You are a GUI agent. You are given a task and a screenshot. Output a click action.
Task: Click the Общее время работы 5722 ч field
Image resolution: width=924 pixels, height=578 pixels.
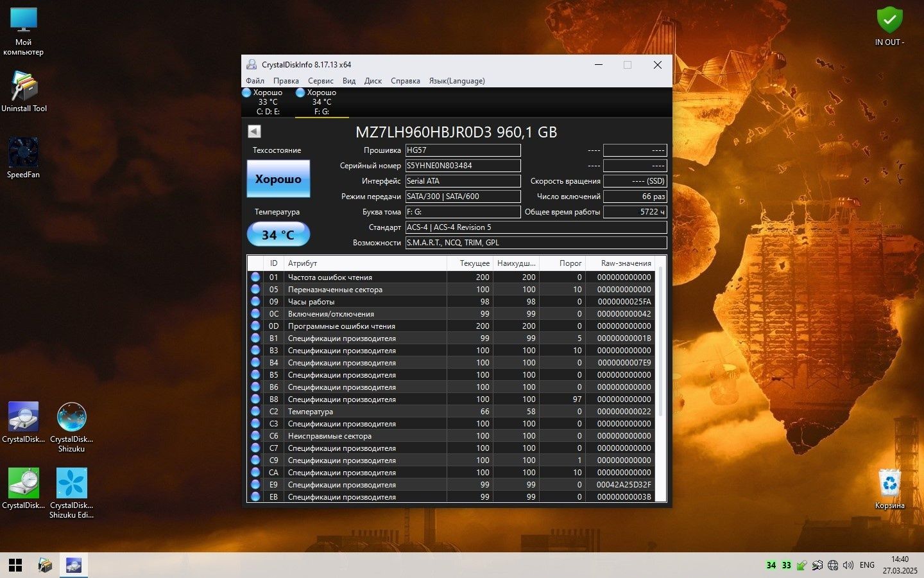pos(635,212)
